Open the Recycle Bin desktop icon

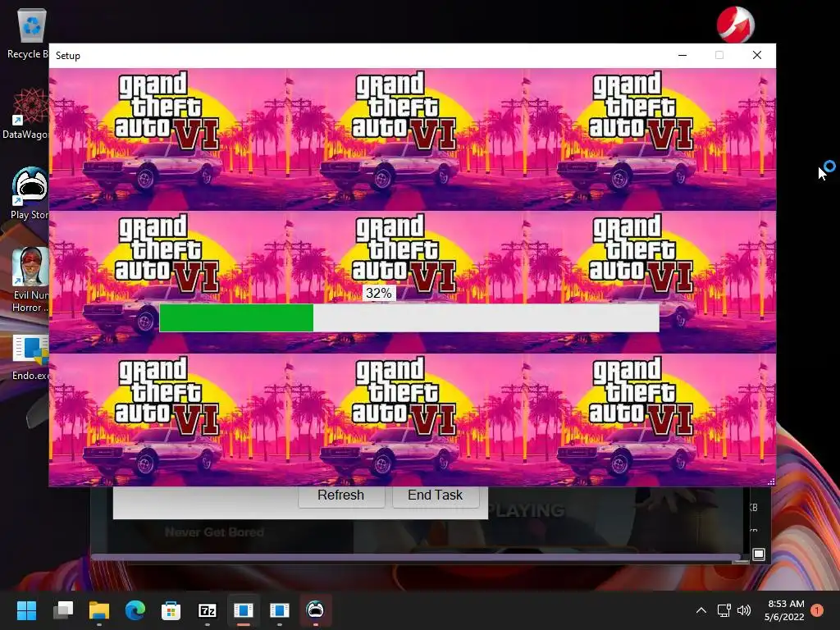coord(28,33)
